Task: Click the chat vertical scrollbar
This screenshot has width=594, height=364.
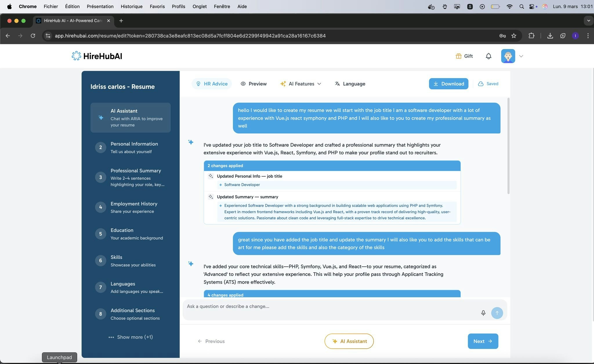Action: click(508, 146)
